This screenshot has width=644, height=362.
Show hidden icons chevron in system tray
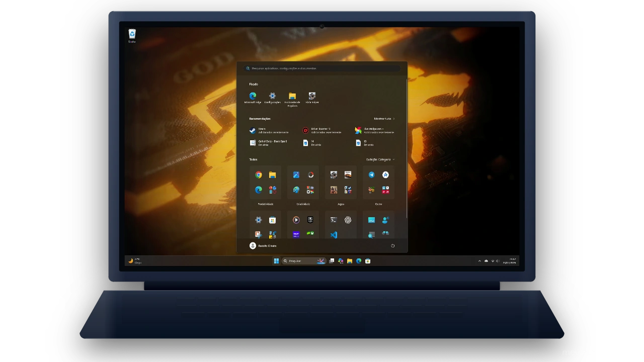(x=479, y=261)
